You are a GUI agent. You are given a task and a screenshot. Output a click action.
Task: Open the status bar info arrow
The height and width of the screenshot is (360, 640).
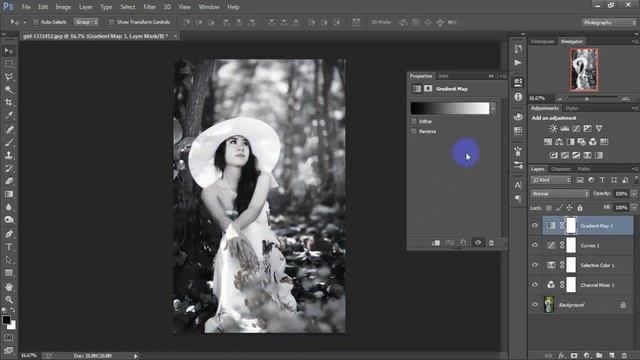coord(136,356)
